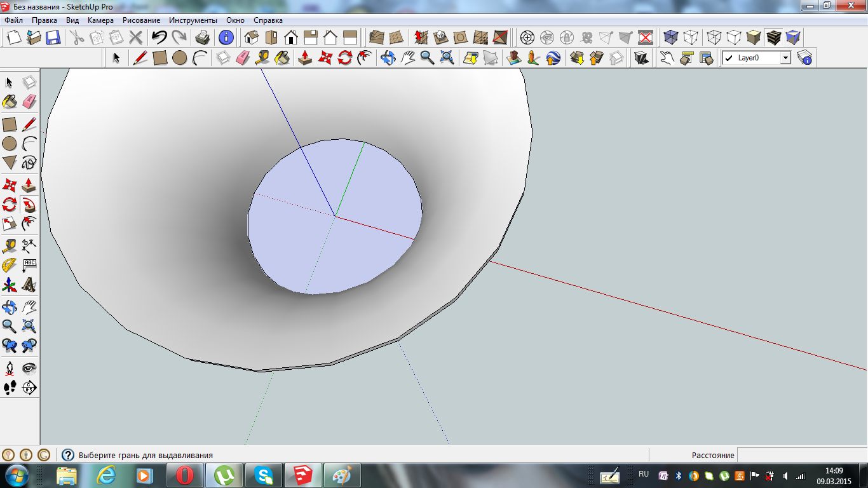The height and width of the screenshot is (488, 868).
Task: Select the Follow Me tool in left toolbar
Action: tap(29, 205)
